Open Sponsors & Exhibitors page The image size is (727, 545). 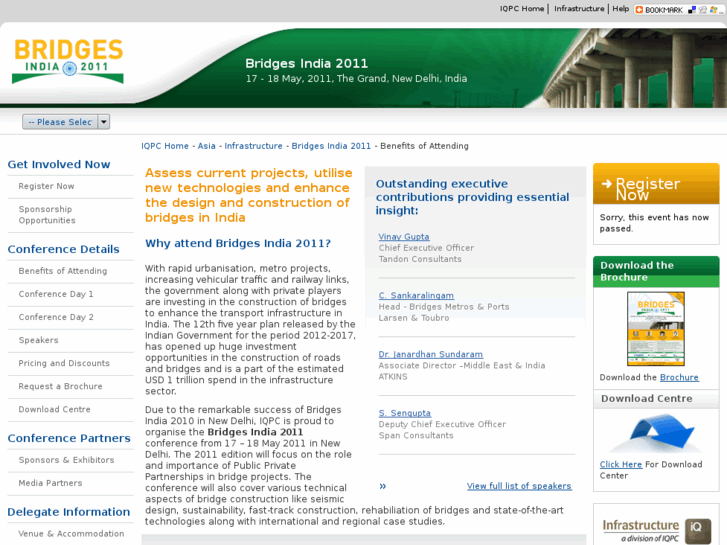(x=66, y=460)
